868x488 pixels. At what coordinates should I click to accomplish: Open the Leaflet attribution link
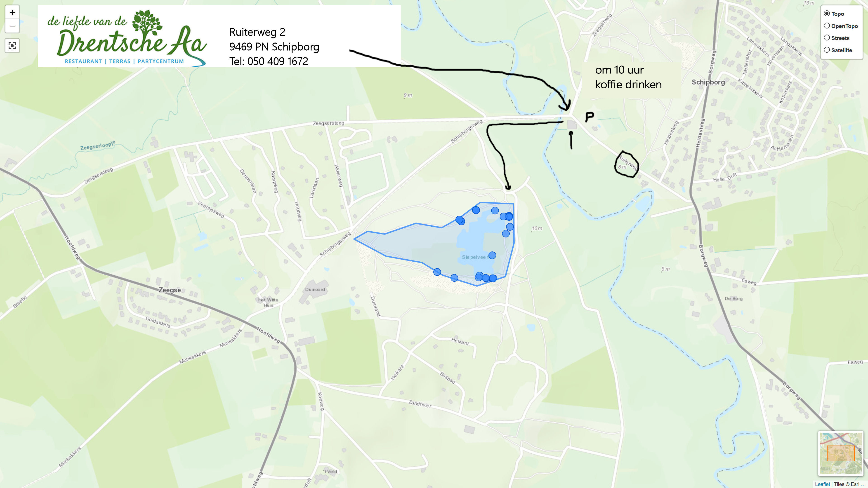822,484
